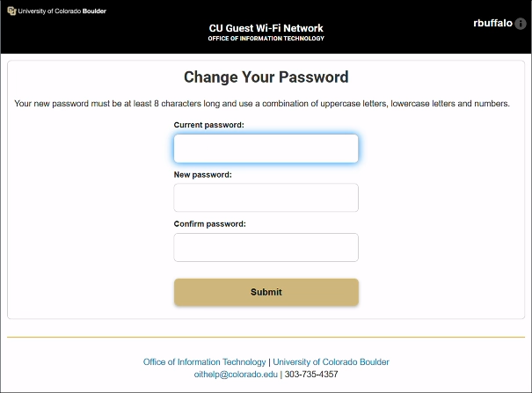Click the 303-735-4357 phone number

click(310, 375)
